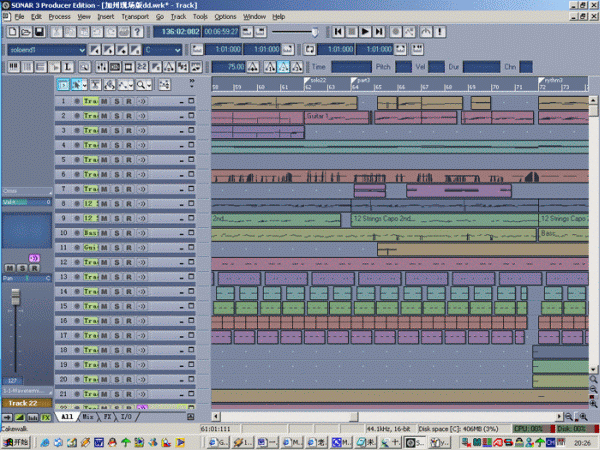600x450 pixels.
Task: Open the Insert menu
Action: (x=106, y=17)
